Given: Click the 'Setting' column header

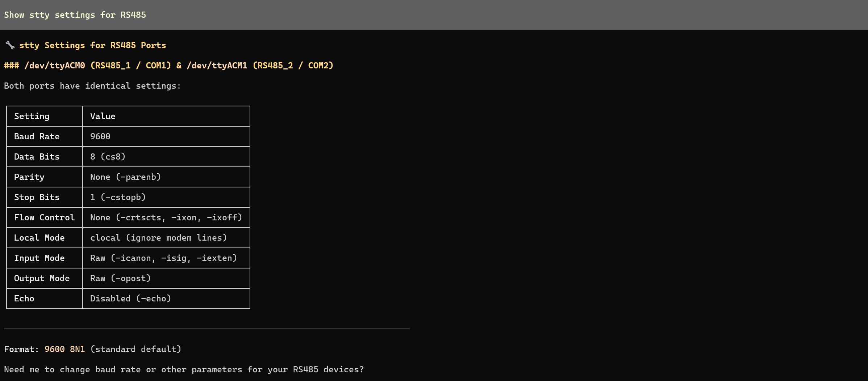Looking at the screenshot, I should click(32, 116).
